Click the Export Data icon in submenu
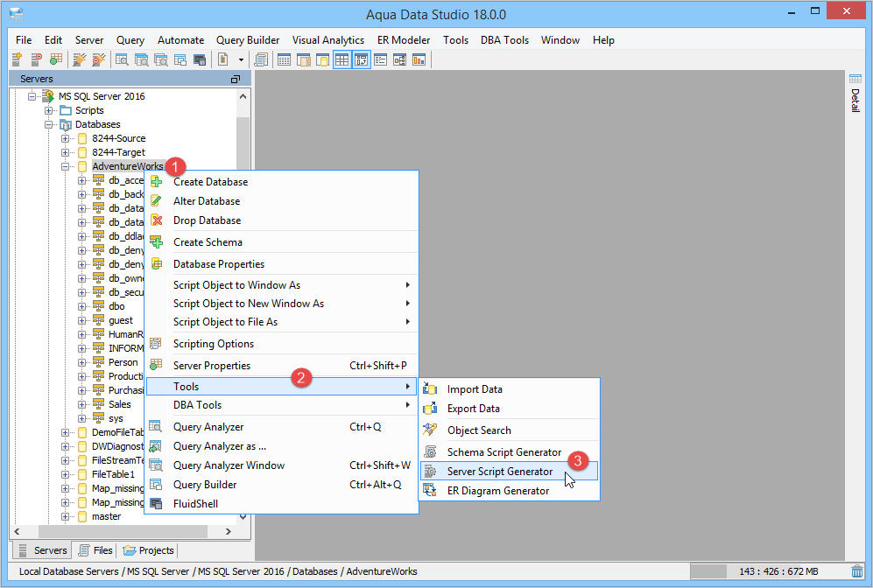 (430, 409)
